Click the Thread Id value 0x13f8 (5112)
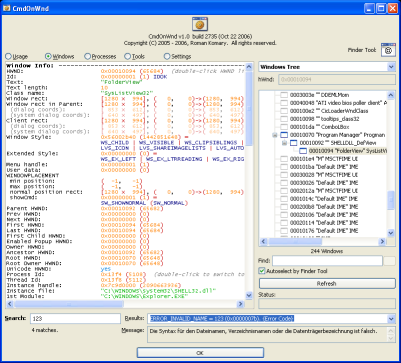The width and height of the screenshot is (401, 363). coord(124,280)
